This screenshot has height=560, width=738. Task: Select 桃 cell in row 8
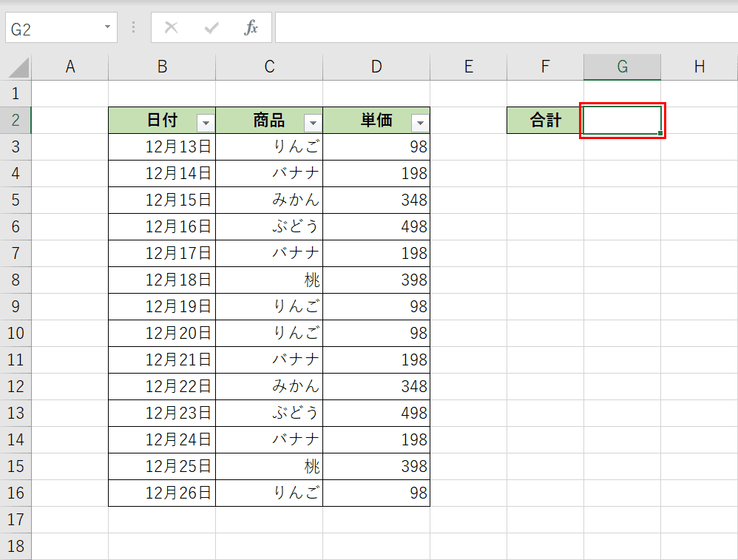point(269,280)
